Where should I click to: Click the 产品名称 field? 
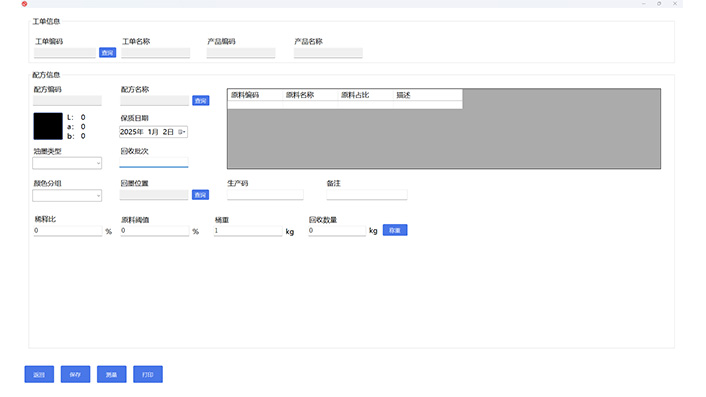tap(328, 53)
